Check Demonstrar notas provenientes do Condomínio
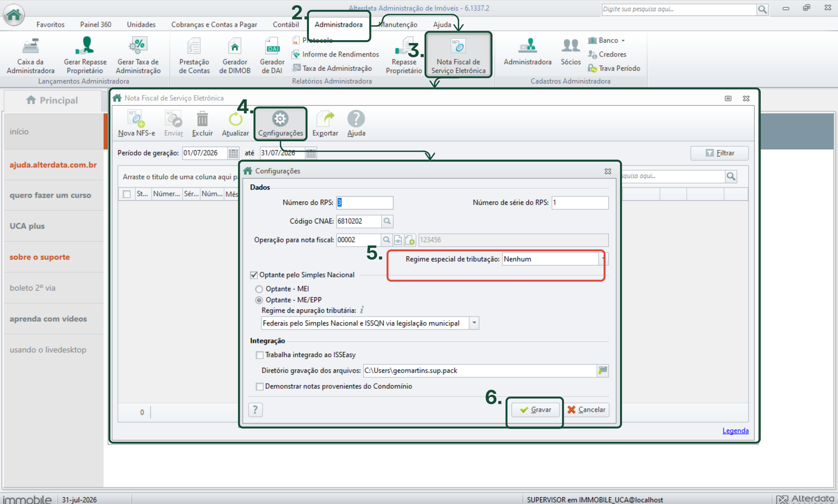This screenshot has height=504, width=838. tap(259, 387)
